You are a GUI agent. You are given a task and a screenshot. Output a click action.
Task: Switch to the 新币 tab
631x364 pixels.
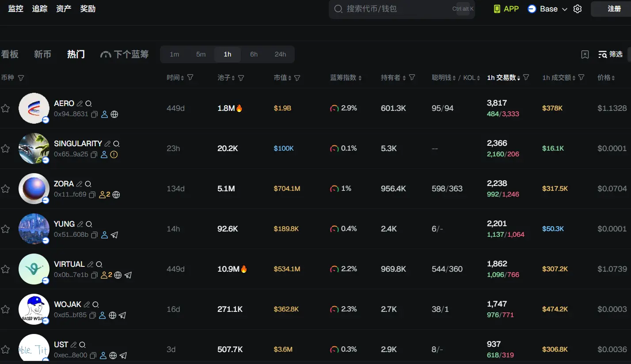(x=42, y=54)
